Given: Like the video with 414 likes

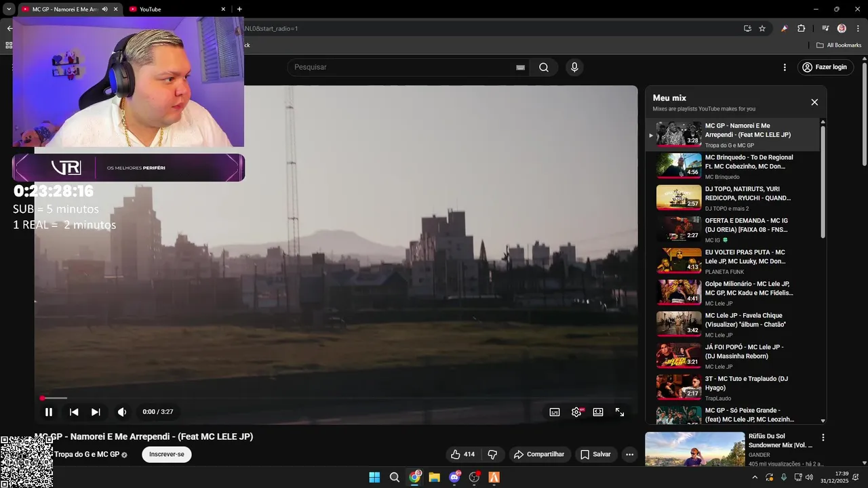Looking at the screenshot, I should point(463,455).
